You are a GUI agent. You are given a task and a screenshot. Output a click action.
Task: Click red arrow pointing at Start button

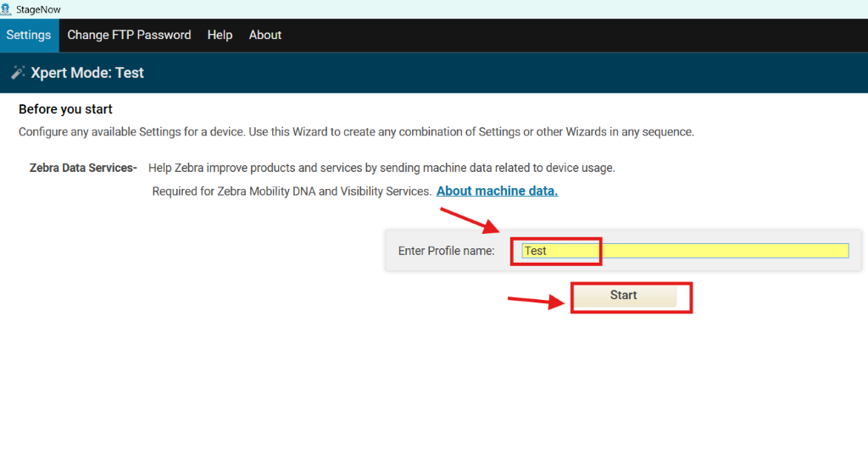pos(536,300)
